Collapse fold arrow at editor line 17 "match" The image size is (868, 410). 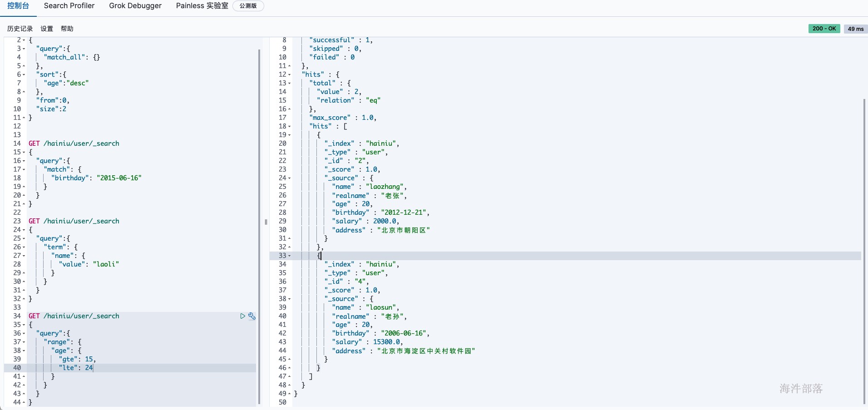[24, 169]
